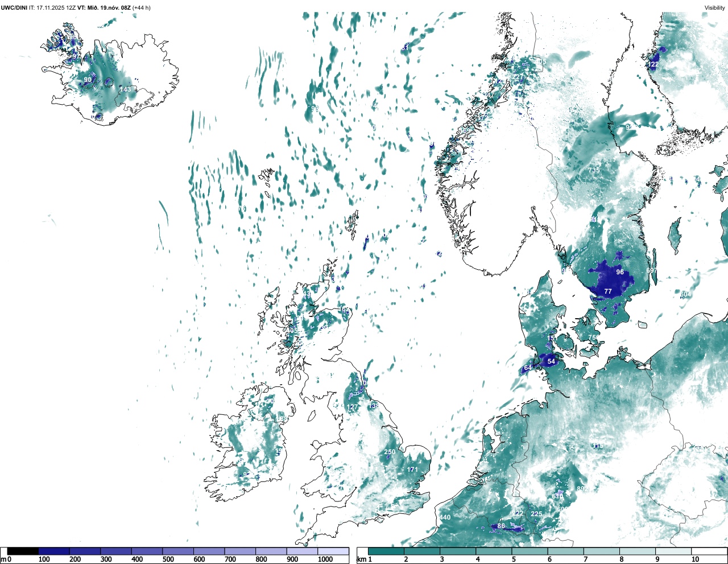Click the 9–10 km palest teal swatch
728x564 pixels.
click(x=674, y=551)
